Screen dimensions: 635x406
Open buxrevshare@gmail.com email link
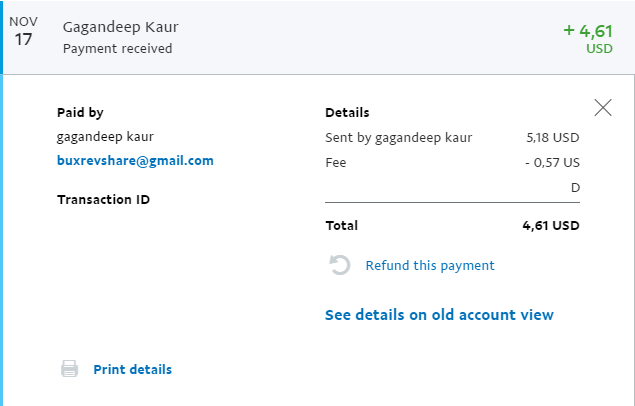click(135, 161)
